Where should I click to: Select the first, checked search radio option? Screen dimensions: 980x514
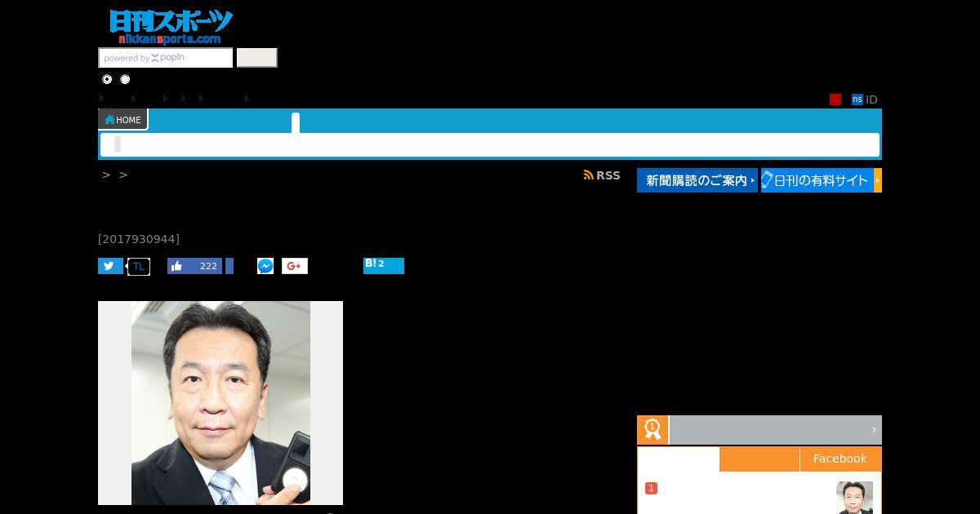(107, 79)
